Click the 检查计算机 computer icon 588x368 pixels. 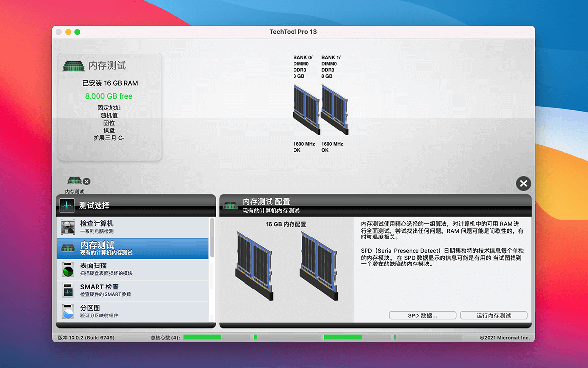(x=68, y=227)
